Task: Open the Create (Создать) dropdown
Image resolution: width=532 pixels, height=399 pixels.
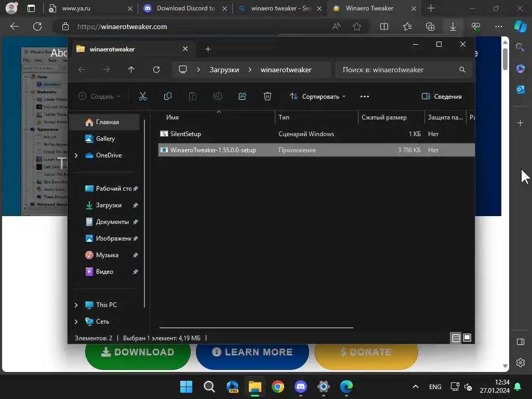Action: pyautogui.click(x=99, y=97)
